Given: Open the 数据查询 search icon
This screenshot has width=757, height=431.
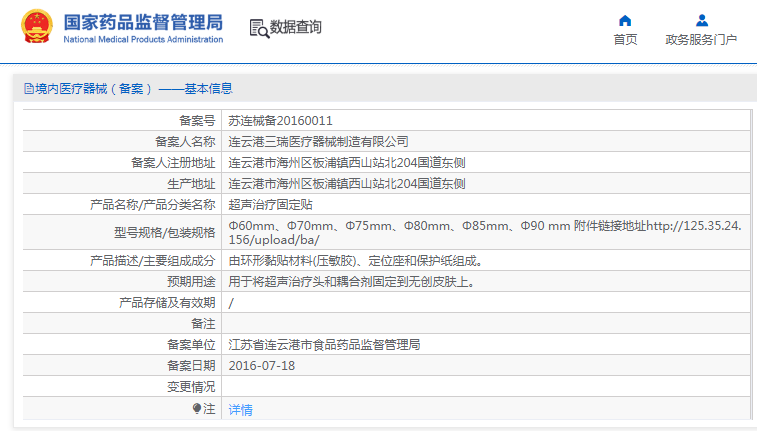Looking at the screenshot, I should click(x=259, y=28).
